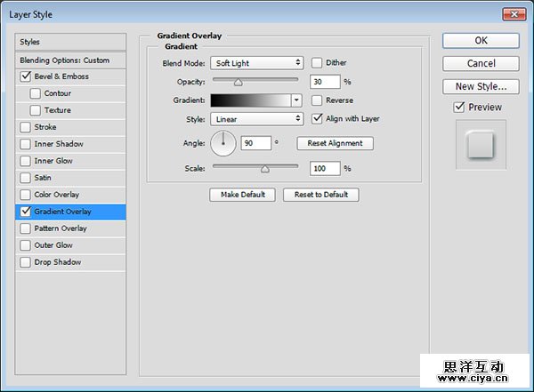534x392 pixels.
Task: Click the gradient color bar swatch
Action: (252, 100)
